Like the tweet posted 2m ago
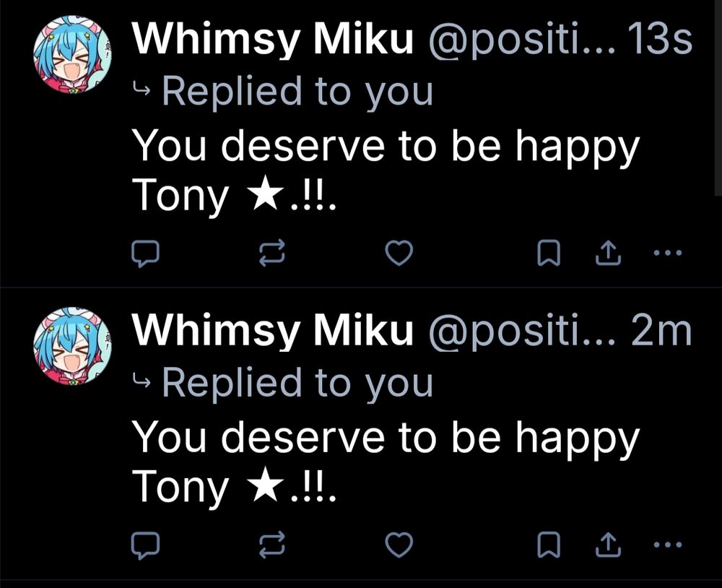The width and height of the screenshot is (722, 588). 399,545
